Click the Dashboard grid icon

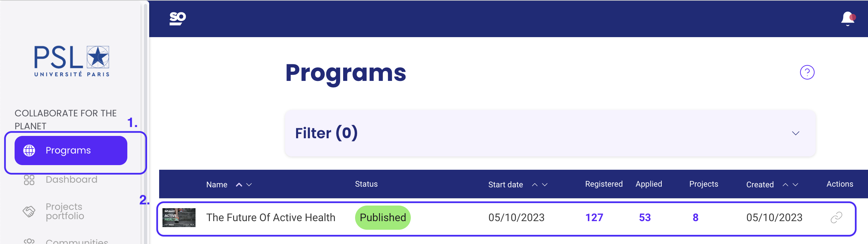[29, 180]
